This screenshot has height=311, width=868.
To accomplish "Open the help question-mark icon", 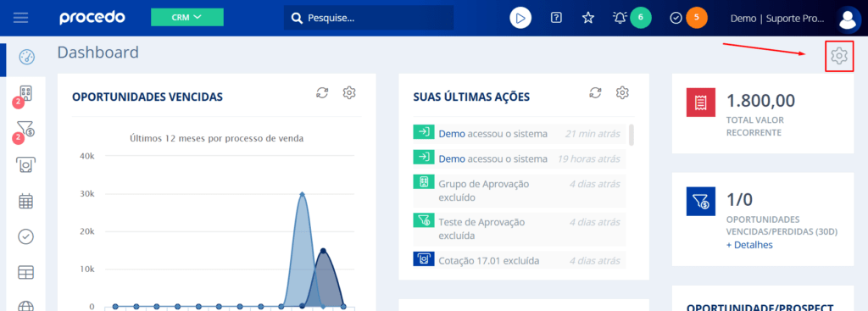I will pos(556,18).
